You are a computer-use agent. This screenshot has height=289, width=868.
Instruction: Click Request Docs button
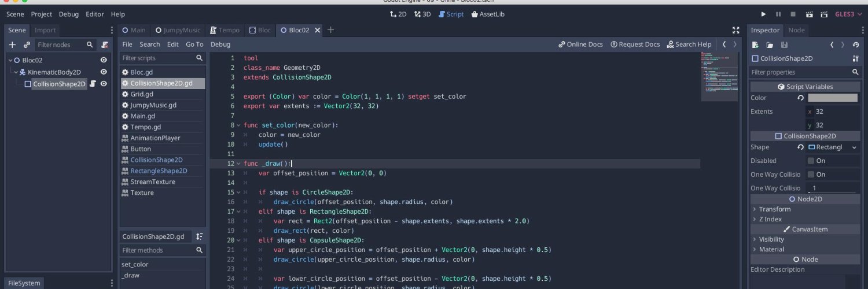click(635, 44)
